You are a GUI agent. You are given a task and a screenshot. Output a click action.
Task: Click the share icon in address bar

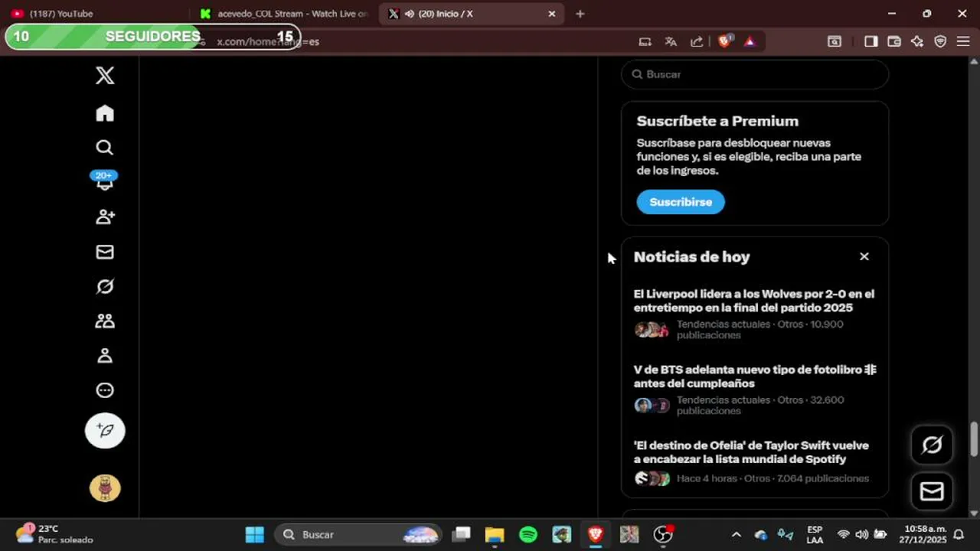point(697,41)
